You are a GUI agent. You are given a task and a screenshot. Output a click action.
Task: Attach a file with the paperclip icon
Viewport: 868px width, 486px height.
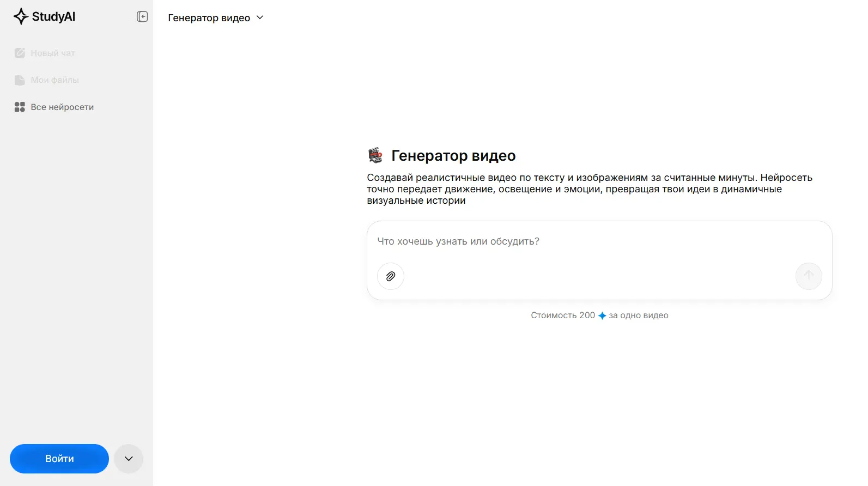pyautogui.click(x=391, y=276)
